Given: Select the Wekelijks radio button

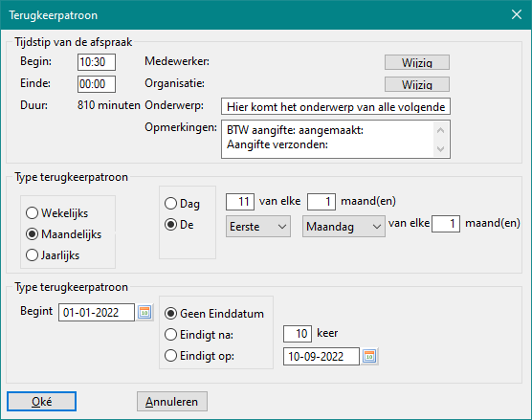Looking at the screenshot, I should pos(57,213).
